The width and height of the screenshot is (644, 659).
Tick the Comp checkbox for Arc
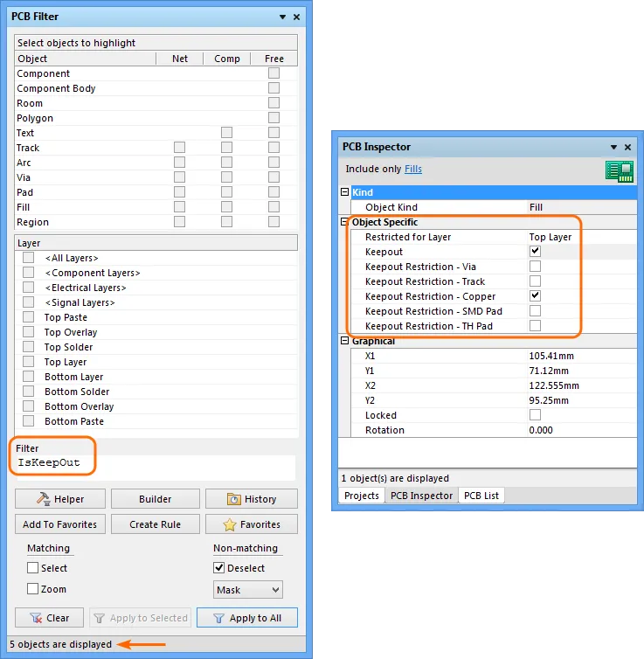point(227,163)
